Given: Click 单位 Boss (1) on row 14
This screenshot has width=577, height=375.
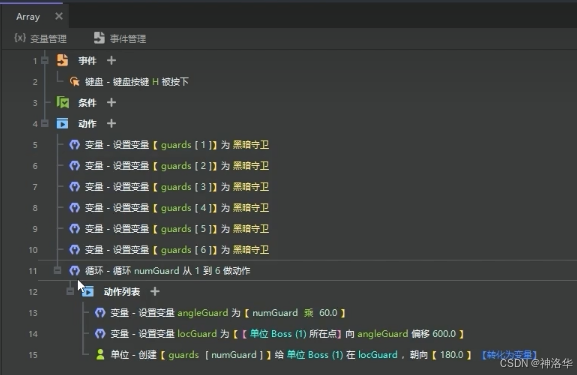Looking at the screenshot, I should [278, 334].
